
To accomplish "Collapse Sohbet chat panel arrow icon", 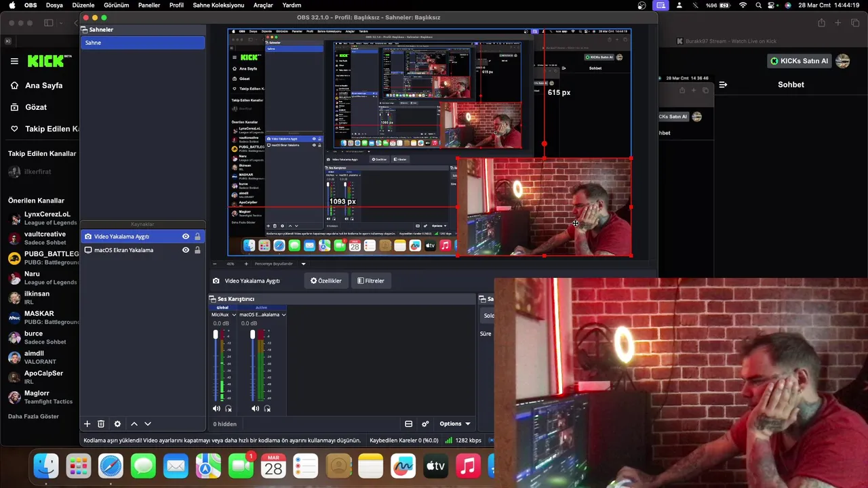I will 723,85.
